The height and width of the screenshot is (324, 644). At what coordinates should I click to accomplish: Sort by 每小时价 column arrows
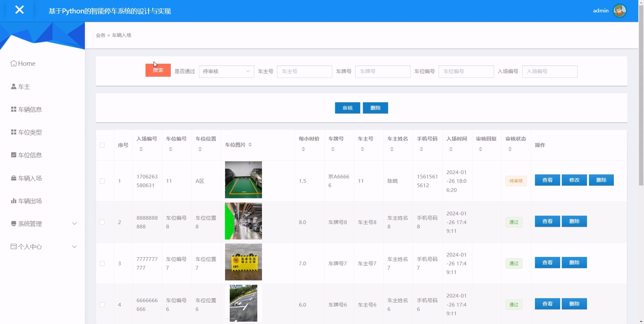tap(303, 149)
